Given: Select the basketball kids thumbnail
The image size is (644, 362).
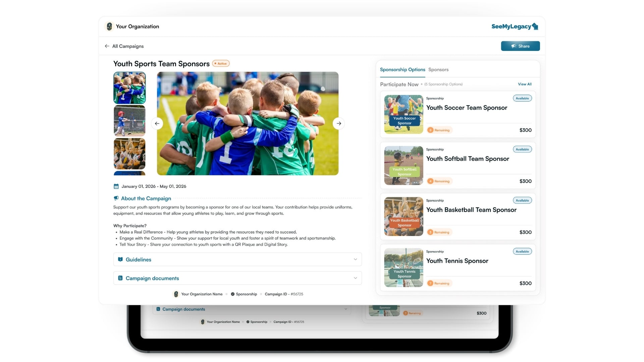Looking at the screenshot, I should (129, 154).
